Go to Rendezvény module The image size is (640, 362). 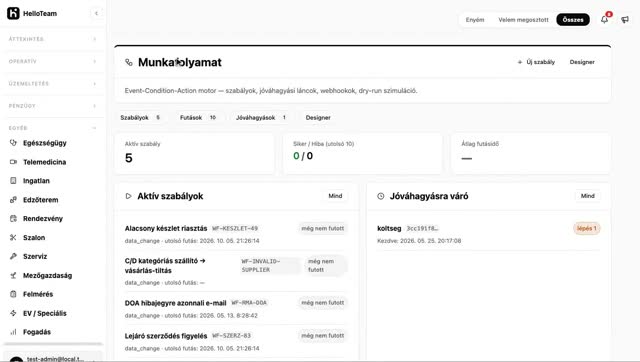(x=52, y=218)
